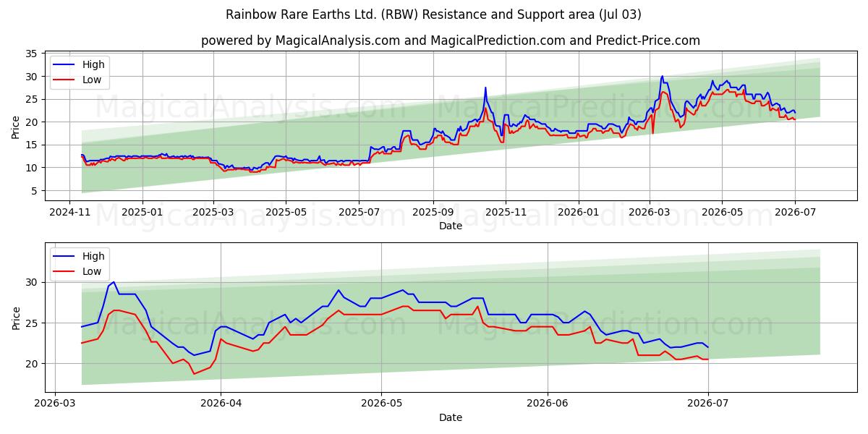
Task: Click the '2025-09' date tick label
Action: coord(433,211)
